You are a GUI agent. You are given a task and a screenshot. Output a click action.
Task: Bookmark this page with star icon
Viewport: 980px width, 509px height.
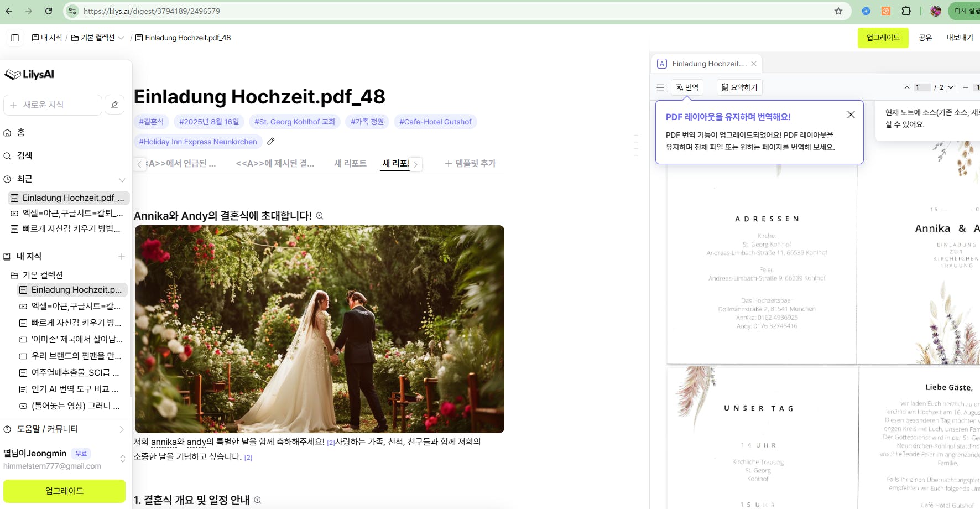[838, 11]
